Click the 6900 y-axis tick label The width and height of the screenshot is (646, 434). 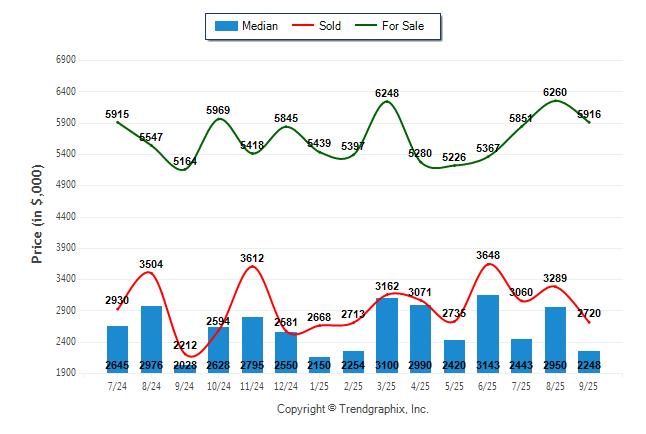pos(66,60)
